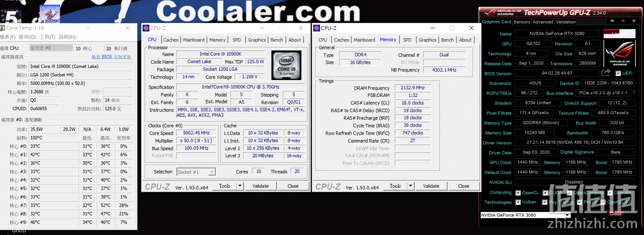Screen dimensions: 644x235
Task: Open Graphics tab in the right CPU-Z window
Action: click(x=427, y=40)
